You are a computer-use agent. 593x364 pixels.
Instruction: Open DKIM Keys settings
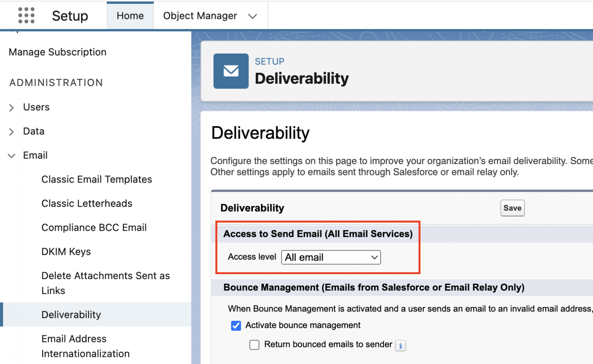pos(66,251)
